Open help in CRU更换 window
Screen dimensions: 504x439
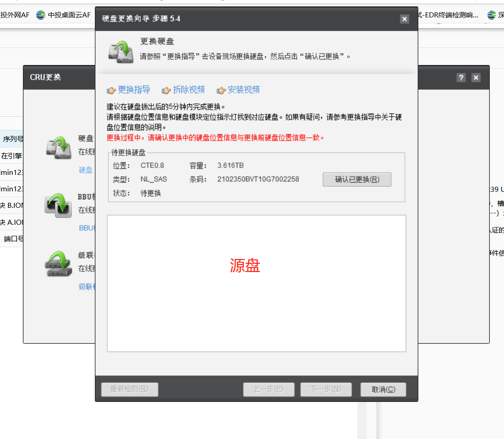tap(461, 77)
